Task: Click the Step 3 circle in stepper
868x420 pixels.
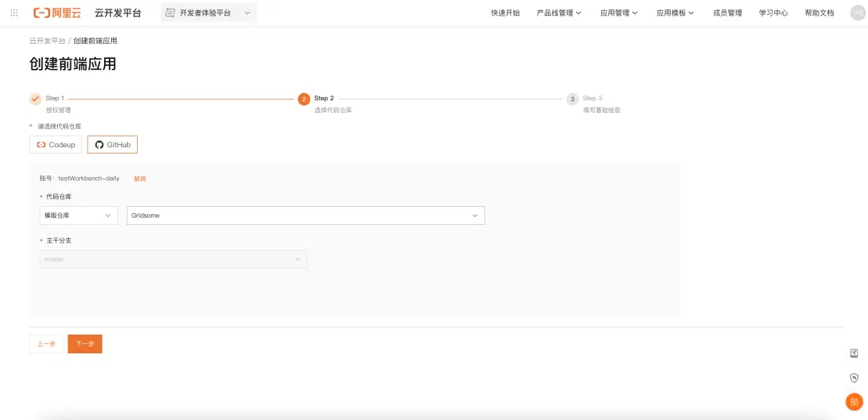Action: (572, 99)
